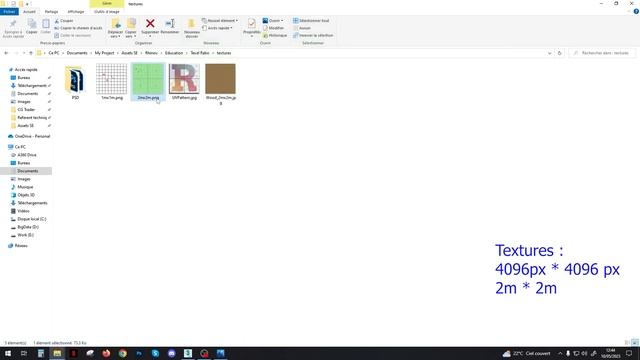
Task: Open the Accès rapide ribbon dropdown
Action: click(x=218, y=28)
